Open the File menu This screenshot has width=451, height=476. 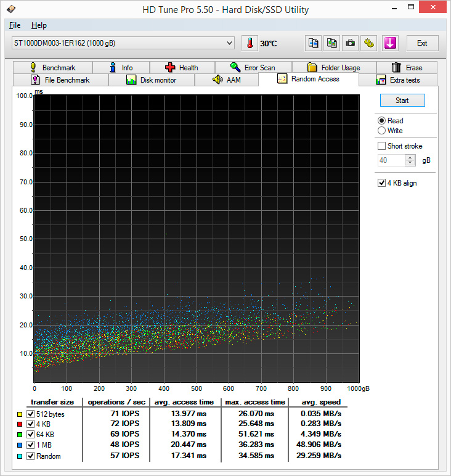pyautogui.click(x=15, y=25)
